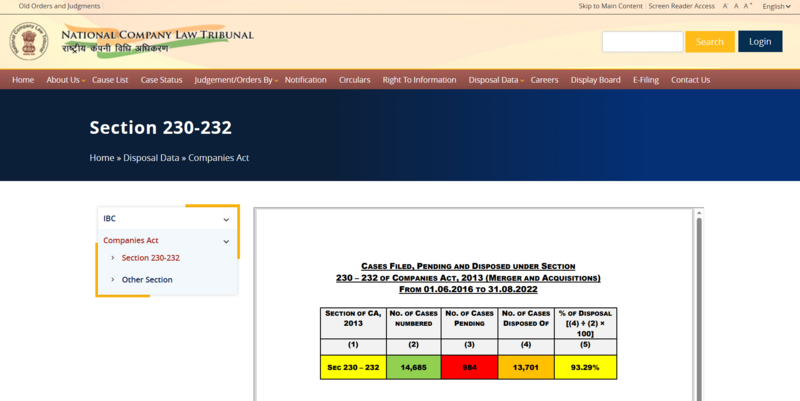The height and width of the screenshot is (401, 800).
Task: Expand Judgement/Orders By menu
Action: pyautogui.click(x=236, y=80)
